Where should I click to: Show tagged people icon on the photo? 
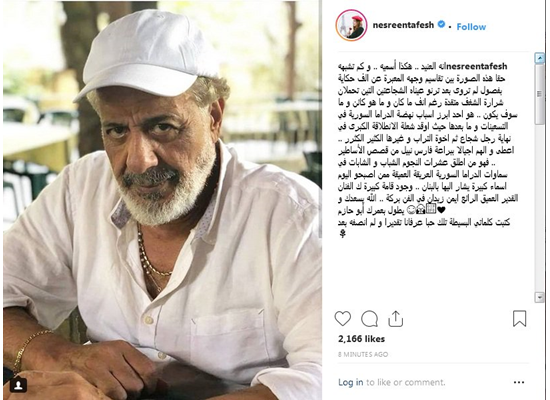[x=18, y=386]
